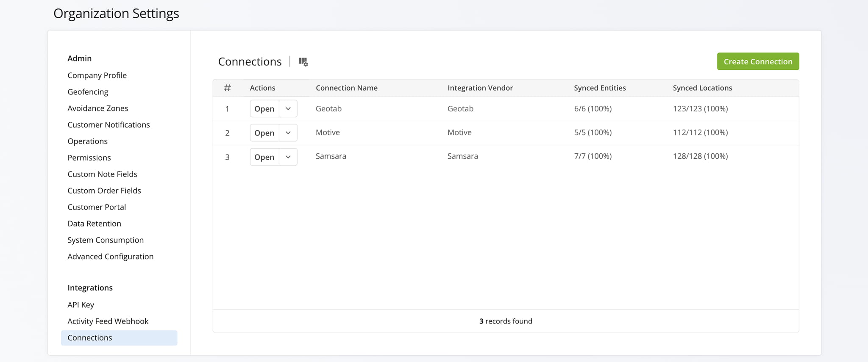Sort by Synced Entities column header

(600, 88)
